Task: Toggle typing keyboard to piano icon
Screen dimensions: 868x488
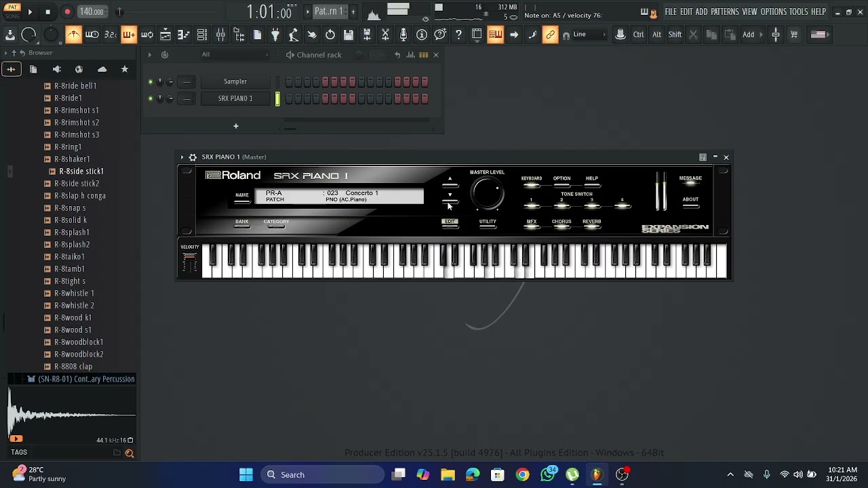Action: [495, 35]
